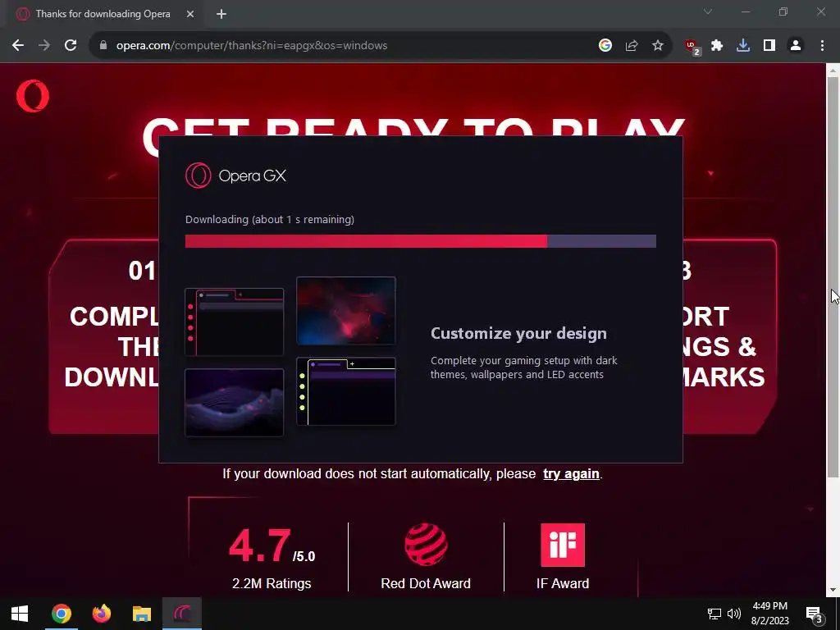840x630 pixels.
Task: Click the taskbar clock and date
Action: point(769,614)
